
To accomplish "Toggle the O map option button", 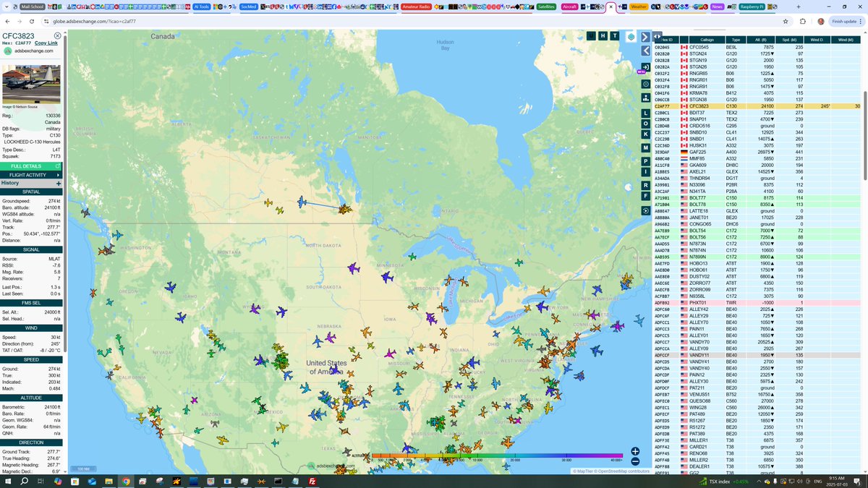I will (x=646, y=124).
